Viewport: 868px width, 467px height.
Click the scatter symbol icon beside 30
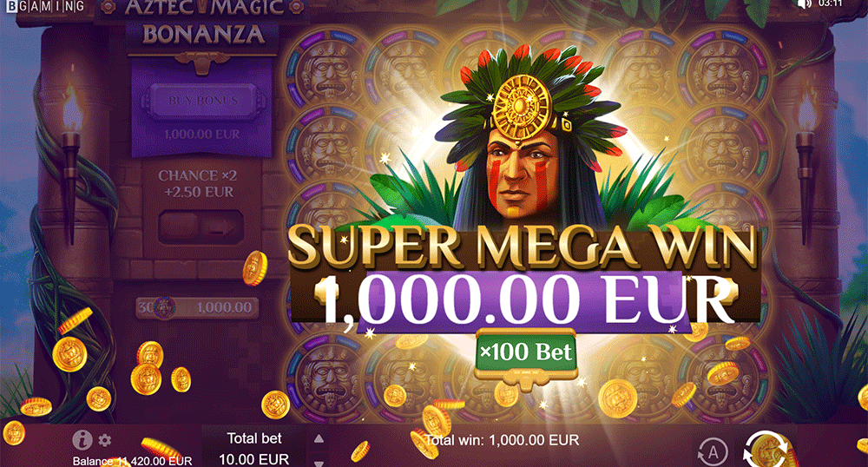(x=164, y=307)
